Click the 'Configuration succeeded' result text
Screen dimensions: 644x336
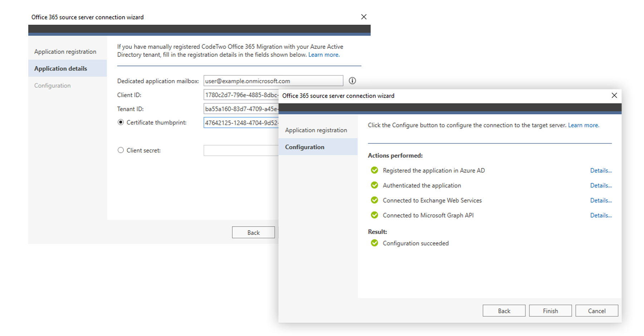tap(416, 243)
